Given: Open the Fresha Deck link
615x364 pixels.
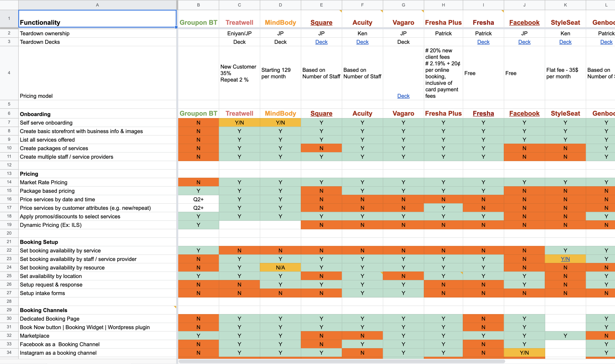Looking at the screenshot, I should pyautogui.click(x=483, y=42).
